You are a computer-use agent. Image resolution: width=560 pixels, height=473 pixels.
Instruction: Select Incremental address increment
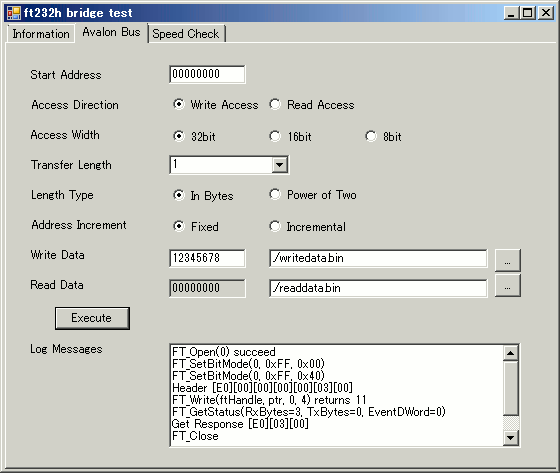tap(308, 226)
